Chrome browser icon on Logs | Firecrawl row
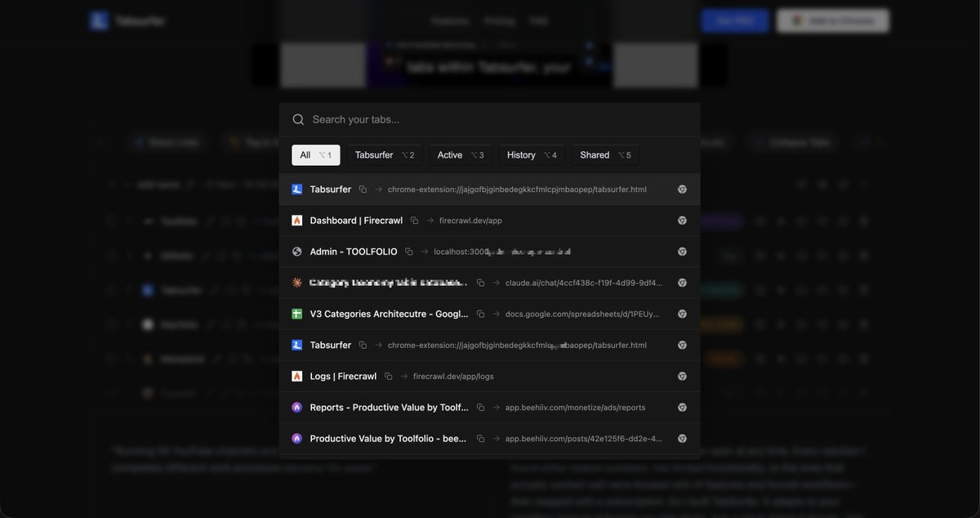Screen dimensions: 980x518 (682, 377)
